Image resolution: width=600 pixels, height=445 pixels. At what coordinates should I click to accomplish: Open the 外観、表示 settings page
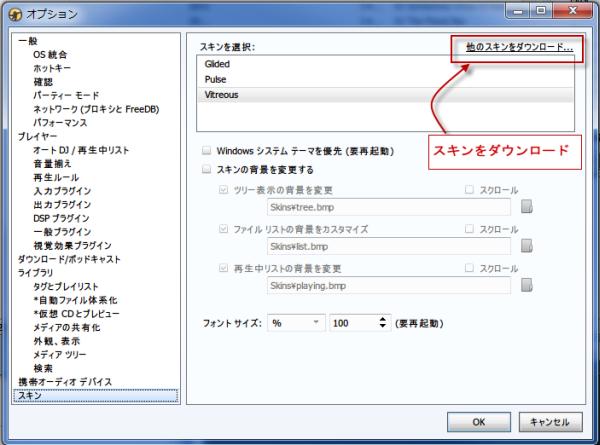(57, 341)
